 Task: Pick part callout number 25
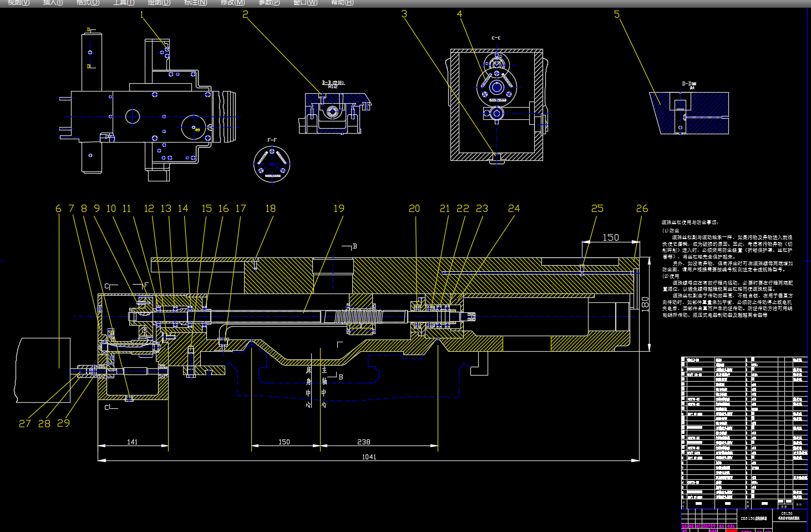click(597, 209)
